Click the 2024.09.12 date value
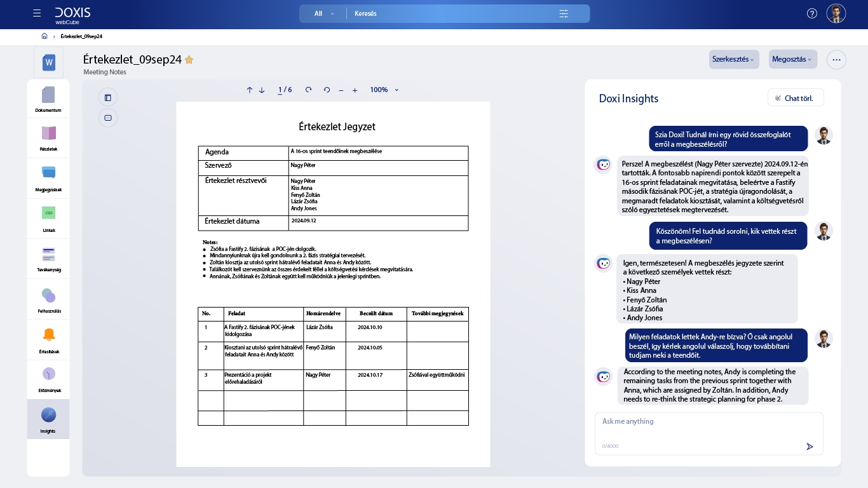 (304, 220)
